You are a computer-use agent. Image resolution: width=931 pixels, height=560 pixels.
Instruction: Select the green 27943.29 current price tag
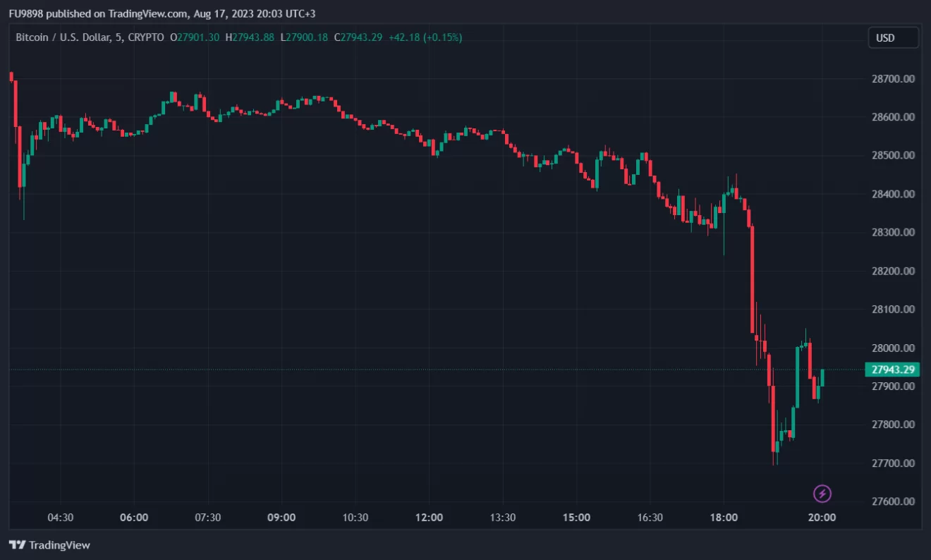pos(892,370)
